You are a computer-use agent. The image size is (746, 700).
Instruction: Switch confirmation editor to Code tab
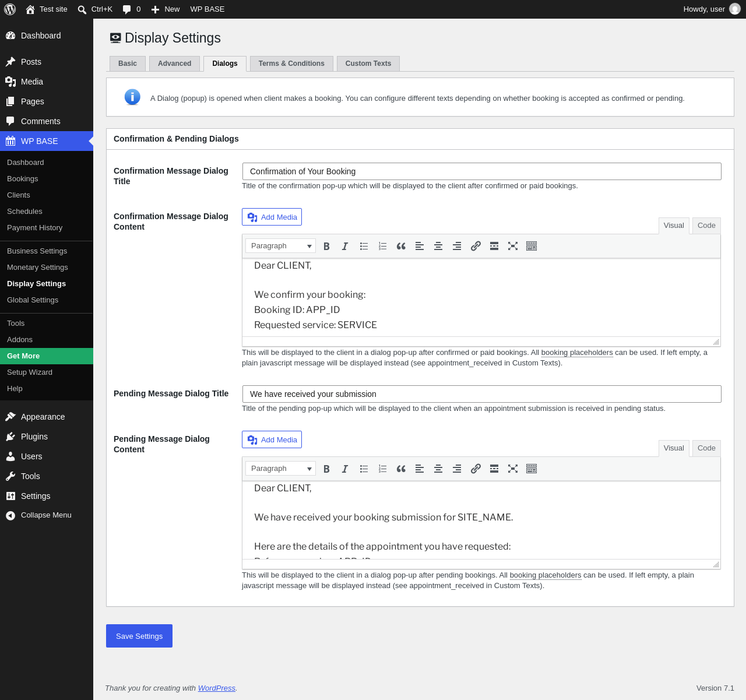point(706,226)
